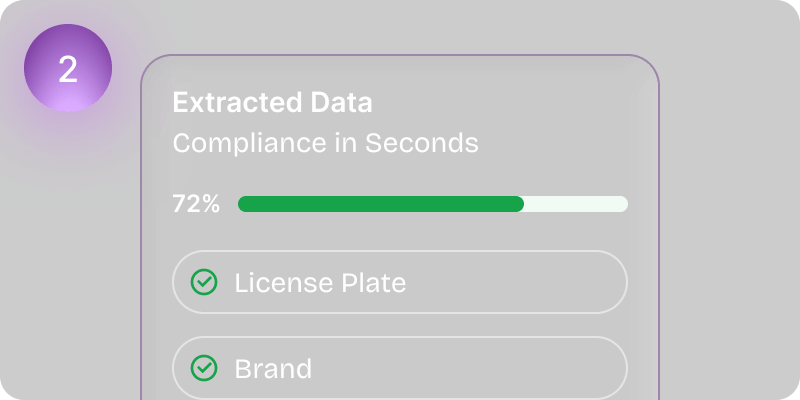Click the word Seconds in the subtitle
The height and width of the screenshot is (400, 800).
pos(422,143)
